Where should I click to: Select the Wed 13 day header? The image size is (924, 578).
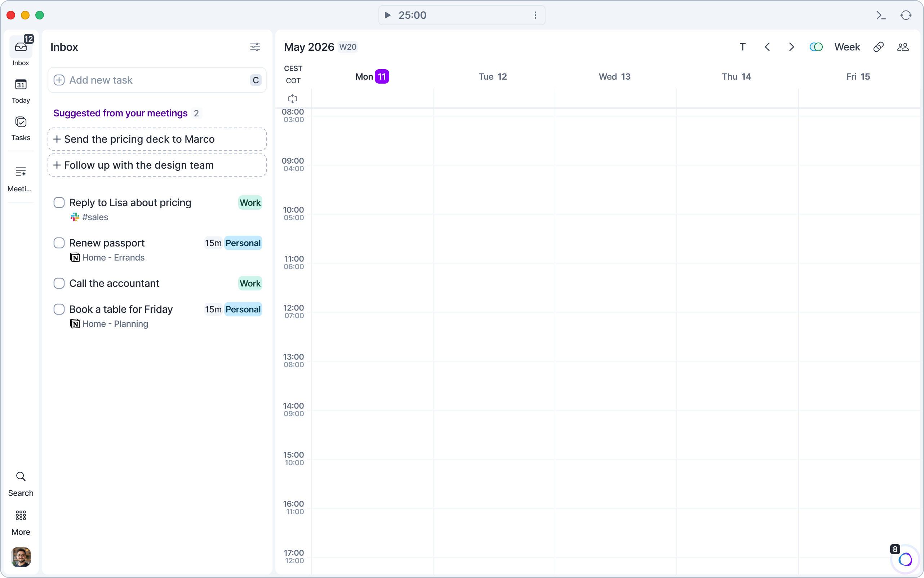(614, 76)
